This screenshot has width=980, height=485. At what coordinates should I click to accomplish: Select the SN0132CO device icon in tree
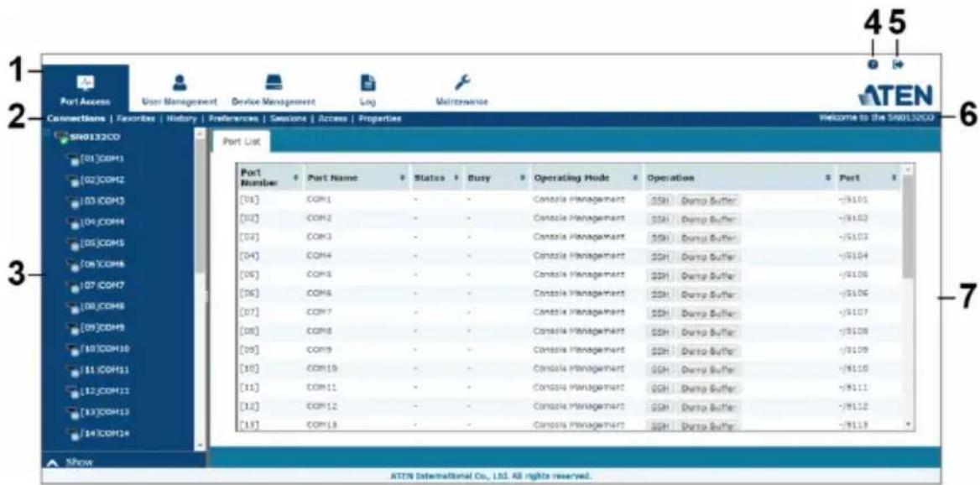point(60,136)
